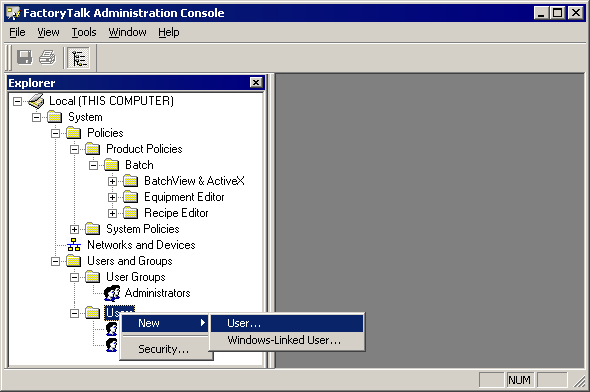This screenshot has width=590, height=392.
Task: Choose Security... in the context menu
Action: click(x=165, y=349)
